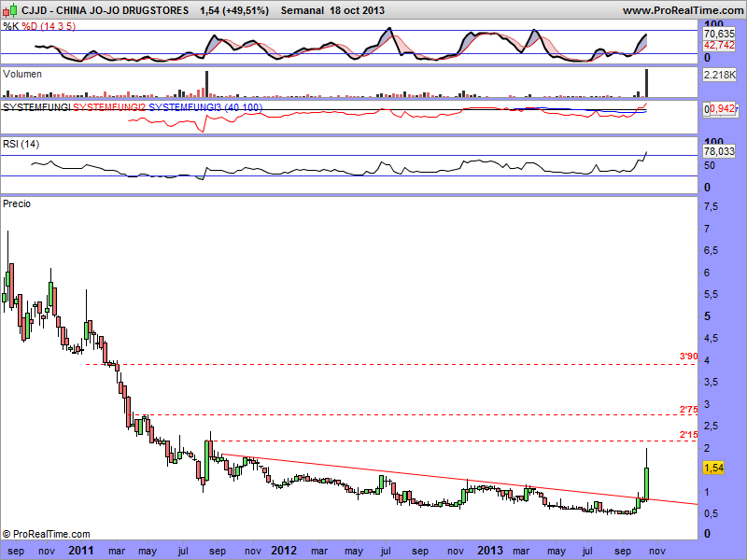747x560 pixels.
Task: Click the red SYSTEMFUNGI2 label
Action: tap(109, 107)
